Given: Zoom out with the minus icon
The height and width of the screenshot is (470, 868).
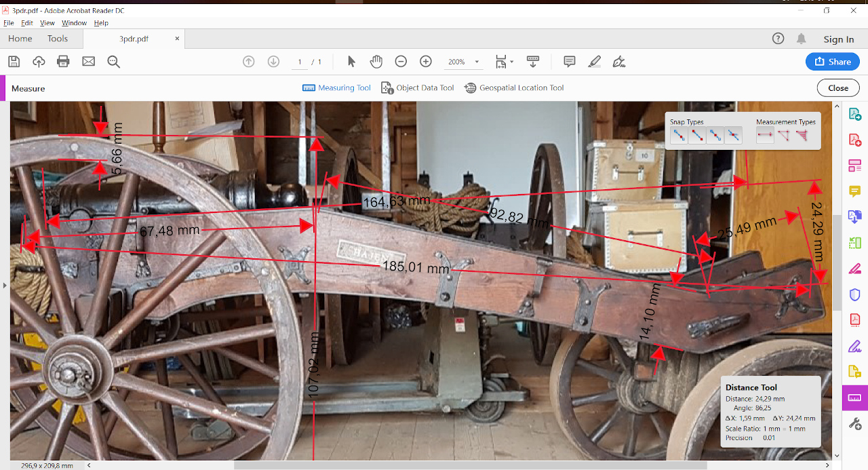Looking at the screenshot, I should pos(401,62).
